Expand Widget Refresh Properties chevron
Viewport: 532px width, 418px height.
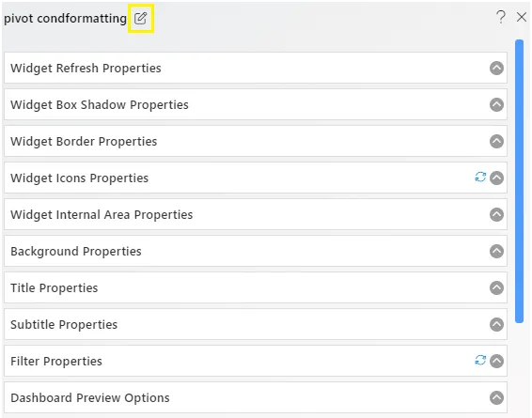pyautogui.click(x=496, y=69)
